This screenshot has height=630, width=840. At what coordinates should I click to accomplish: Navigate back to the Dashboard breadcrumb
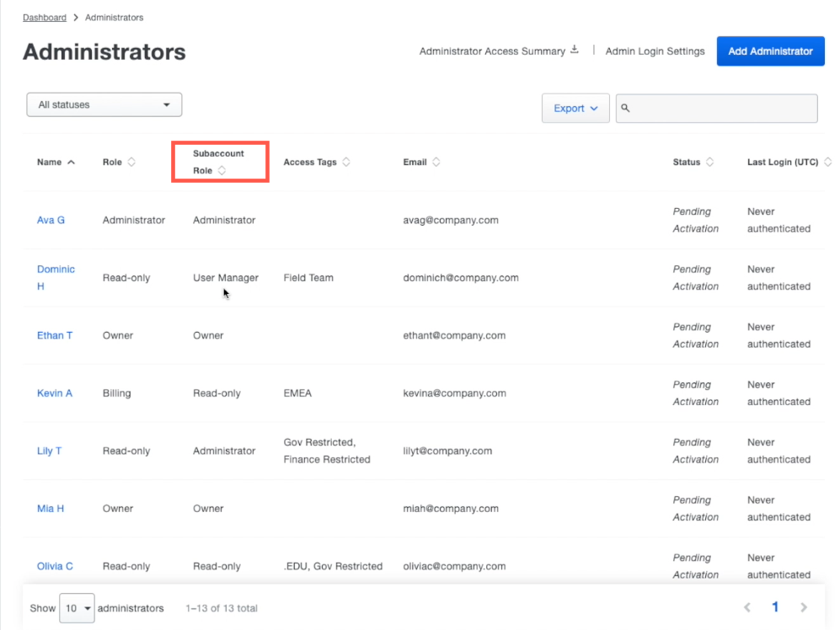[44, 17]
